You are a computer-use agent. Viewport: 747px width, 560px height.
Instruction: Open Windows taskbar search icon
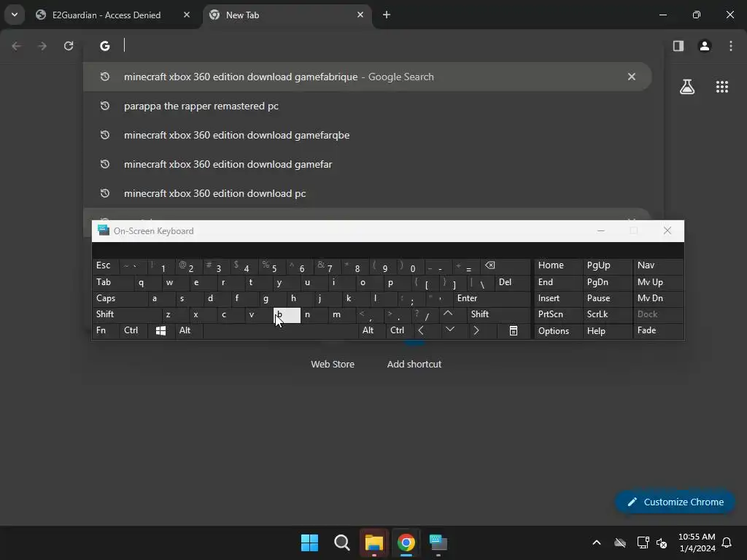(x=342, y=542)
